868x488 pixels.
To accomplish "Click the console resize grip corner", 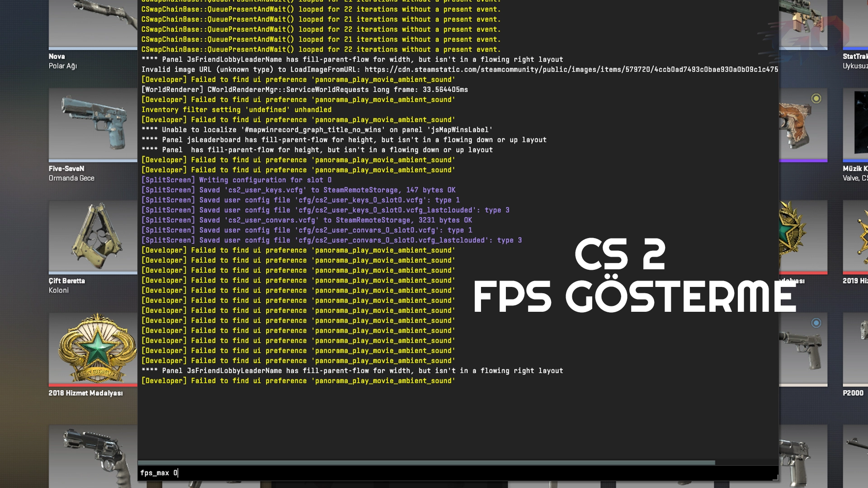I will [775, 477].
